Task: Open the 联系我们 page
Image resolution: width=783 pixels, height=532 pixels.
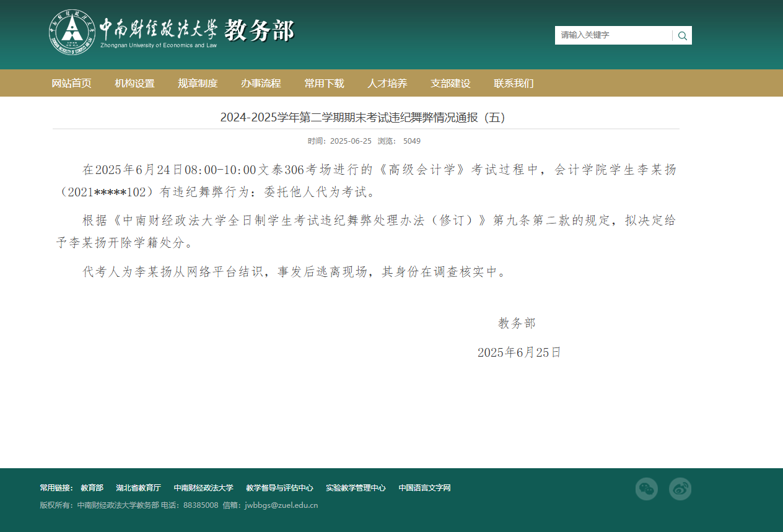Action: (514, 83)
